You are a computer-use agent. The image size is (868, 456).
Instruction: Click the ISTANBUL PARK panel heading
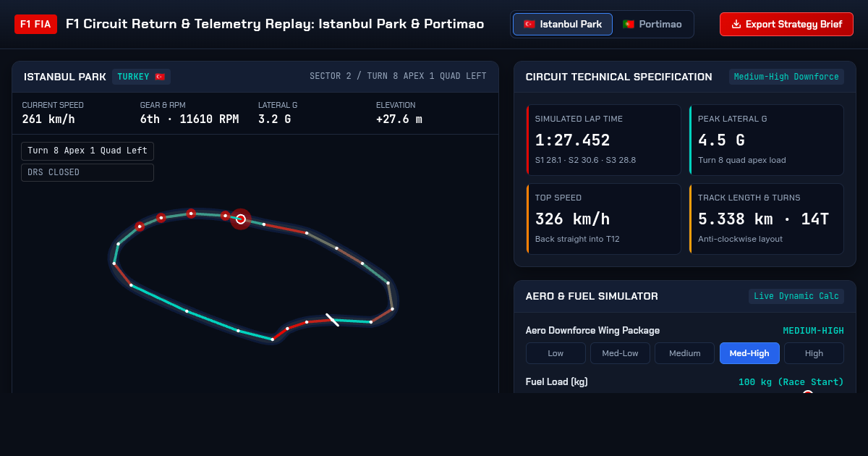tap(65, 77)
